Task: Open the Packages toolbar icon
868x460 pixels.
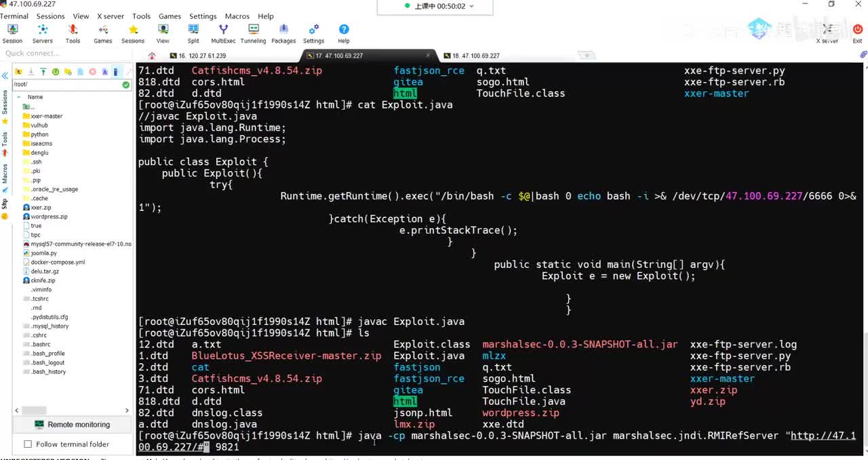Action: coord(283,33)
